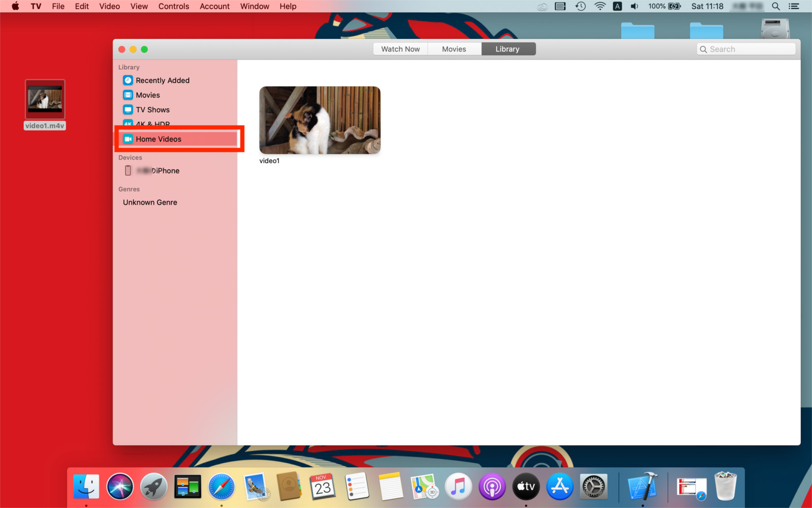Open the Video menu in menu bar
Image resolution: width=812 pixels, height=508 pixels.
tap(110, 6)
